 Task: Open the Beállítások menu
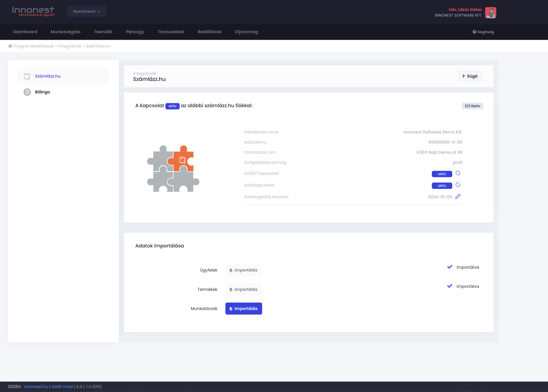click(210, 32)
